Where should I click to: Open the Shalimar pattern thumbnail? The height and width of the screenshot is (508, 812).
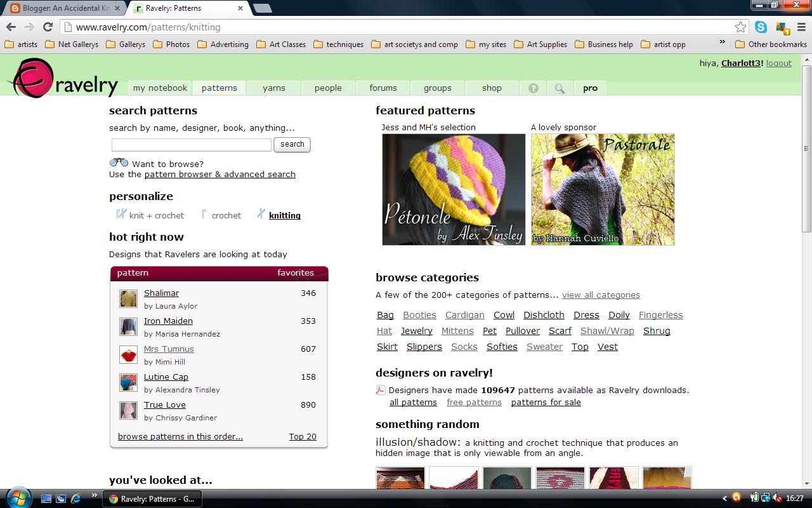tap(128, 298)
